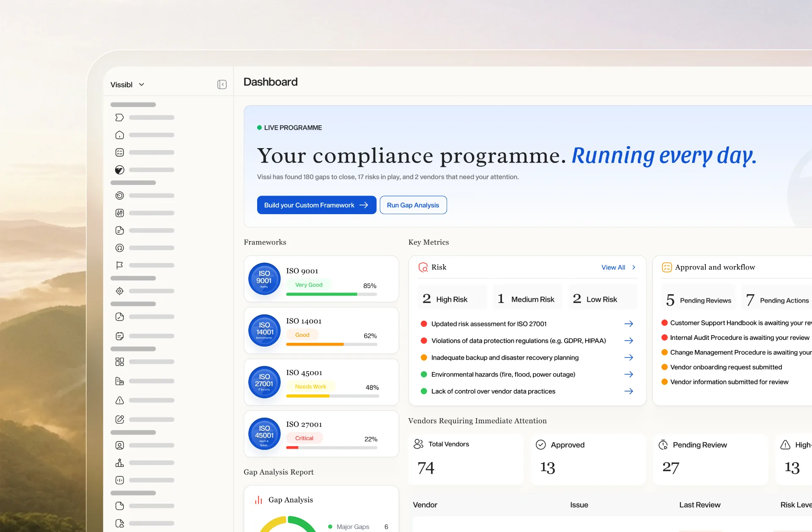The width and height of the screenshot is (812, 532).
Task: Click the Risk panel shield icon
Action: (423, 267)
